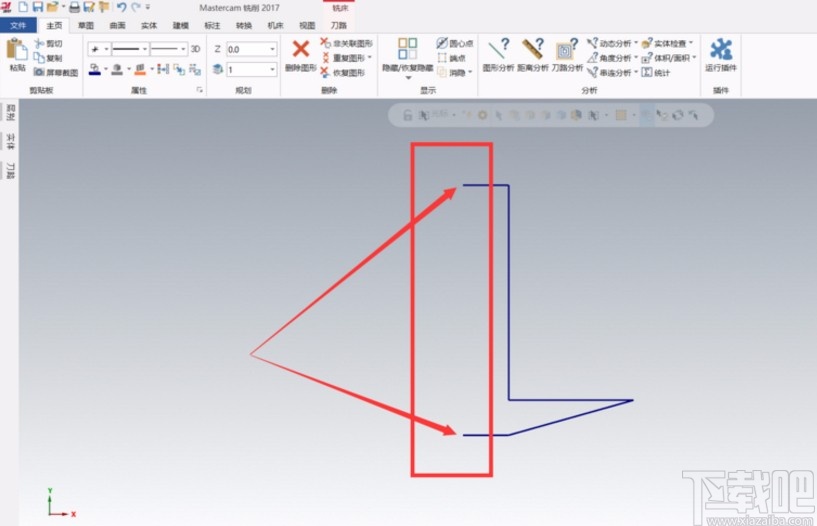Switch to the 草图 ribbon tab

[85, 25]
